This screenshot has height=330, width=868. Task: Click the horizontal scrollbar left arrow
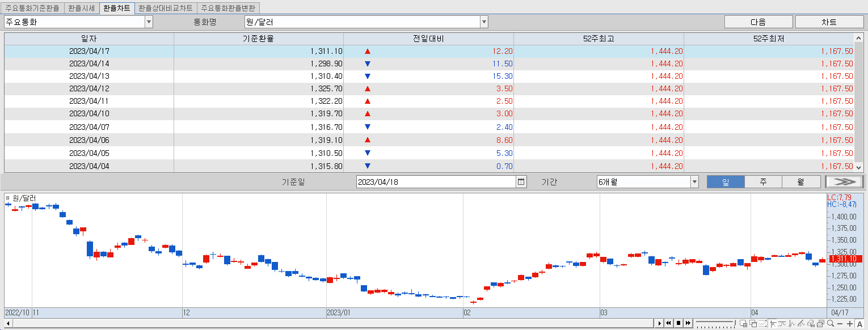[x=8, y=323]
